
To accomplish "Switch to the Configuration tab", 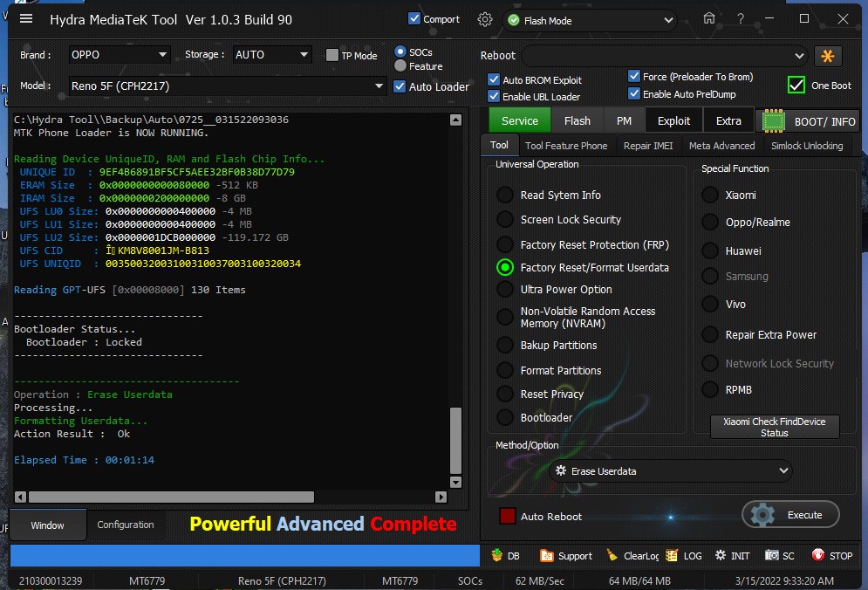I will coord(126,524).
